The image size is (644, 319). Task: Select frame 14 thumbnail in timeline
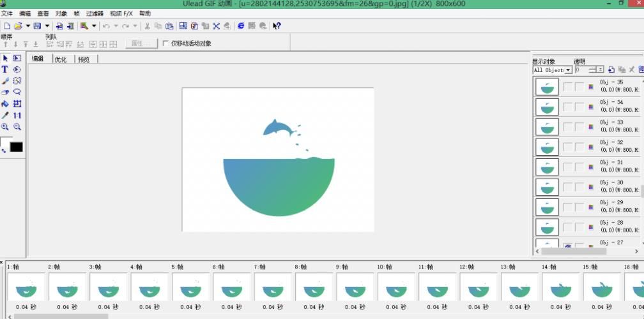click(x=561, y=287)
